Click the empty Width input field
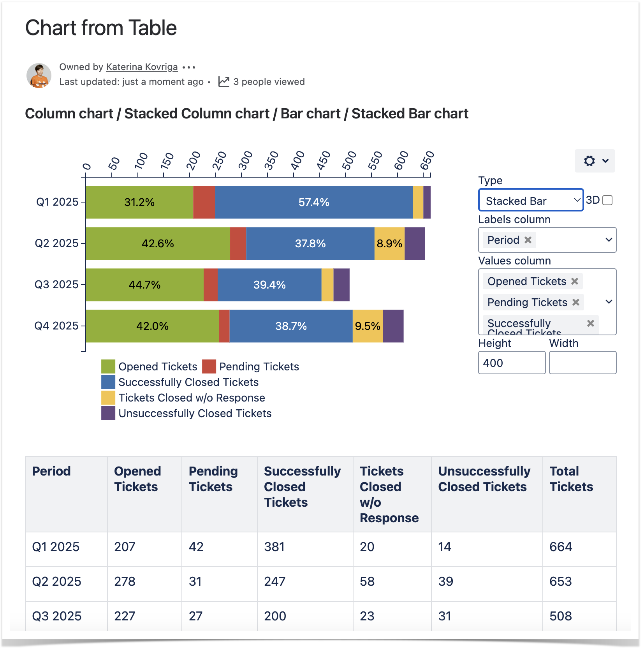The image size is (644, 650). coord(582,363)
